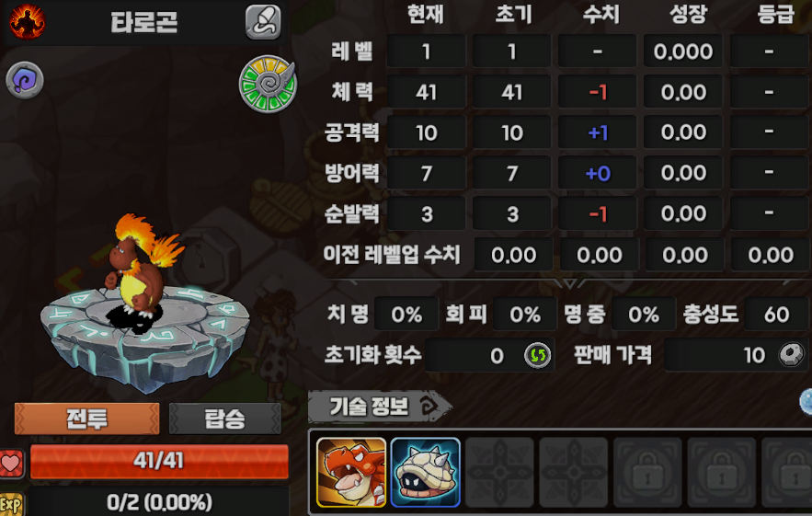Collapse the stats panel with the center chevron

click(x=570, y=283)
